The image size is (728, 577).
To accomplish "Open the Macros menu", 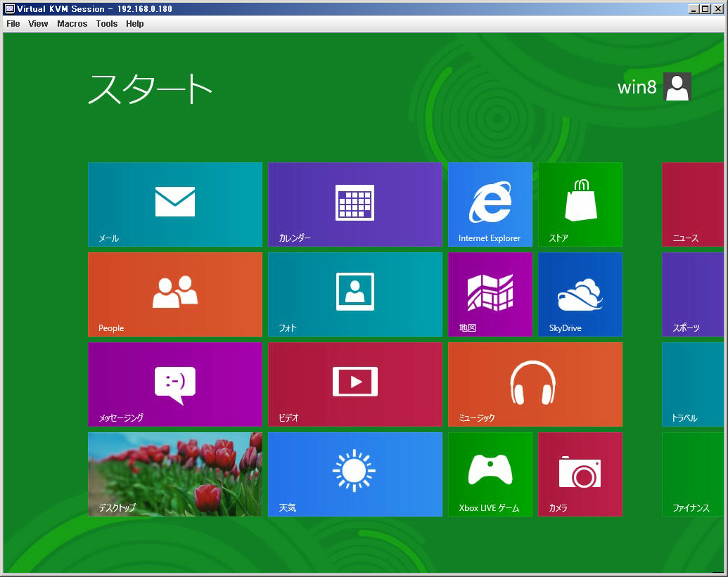I will tap(72, 23).
